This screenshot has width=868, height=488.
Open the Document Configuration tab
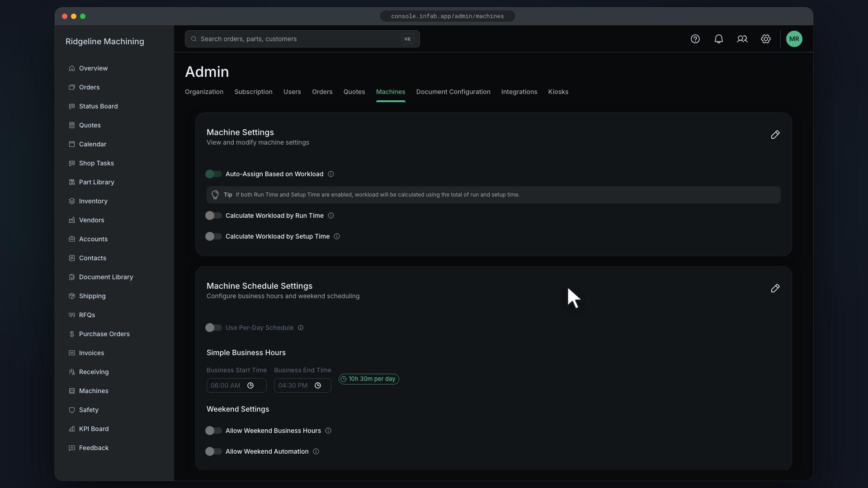coord(453,92)
